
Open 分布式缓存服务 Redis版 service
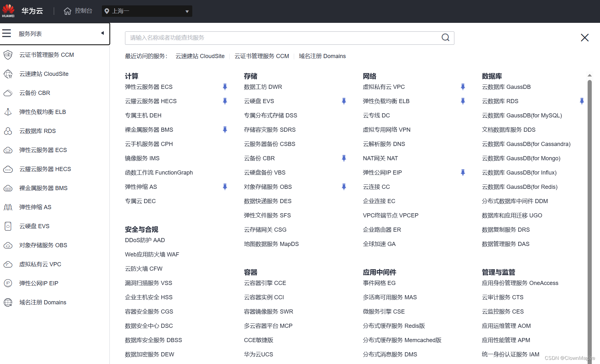[394, 326]
